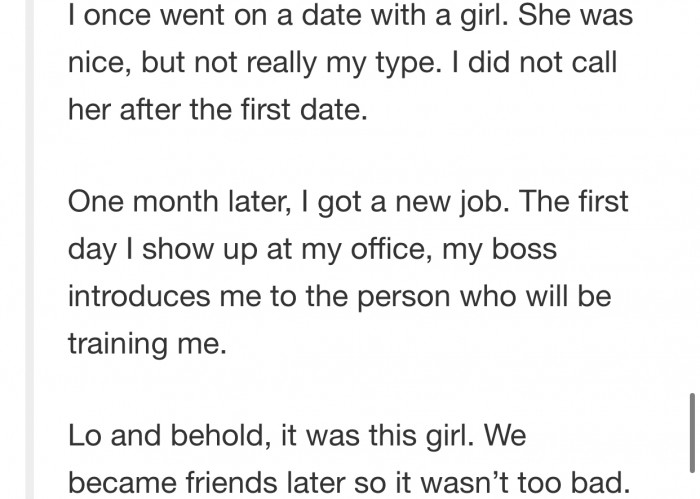
Task: Click the line beginning 'day I show up'
Action: (x=312, y=250)
